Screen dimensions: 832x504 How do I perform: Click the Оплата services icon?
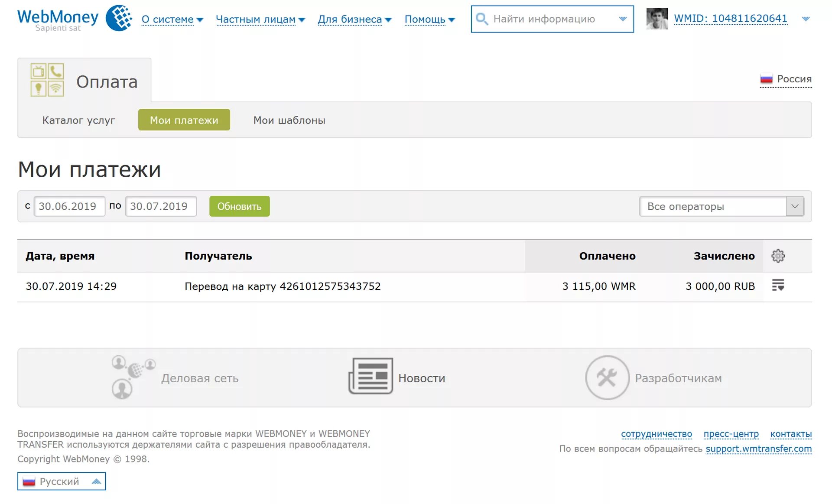pyautogui.click(x=47, y=80)
